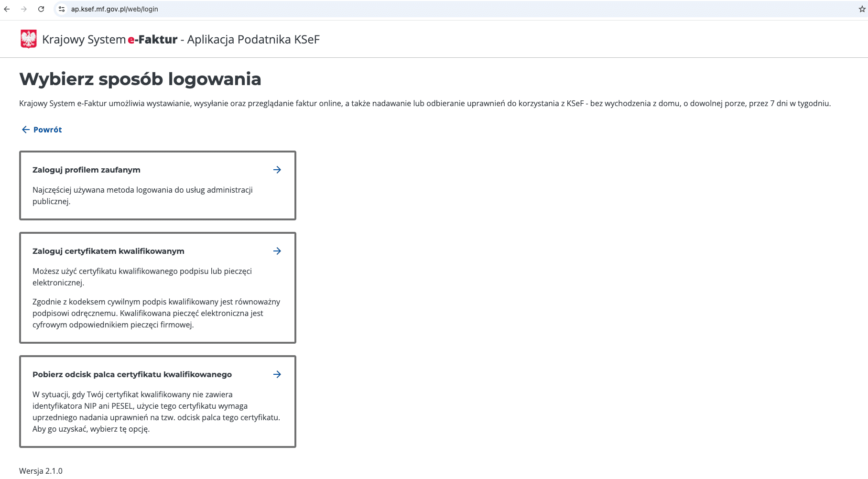Viewport: 868px width, 479px height.
Task: Click arrow icon in certyfikatem kwalifikowanym card
Action: point(277,251)
